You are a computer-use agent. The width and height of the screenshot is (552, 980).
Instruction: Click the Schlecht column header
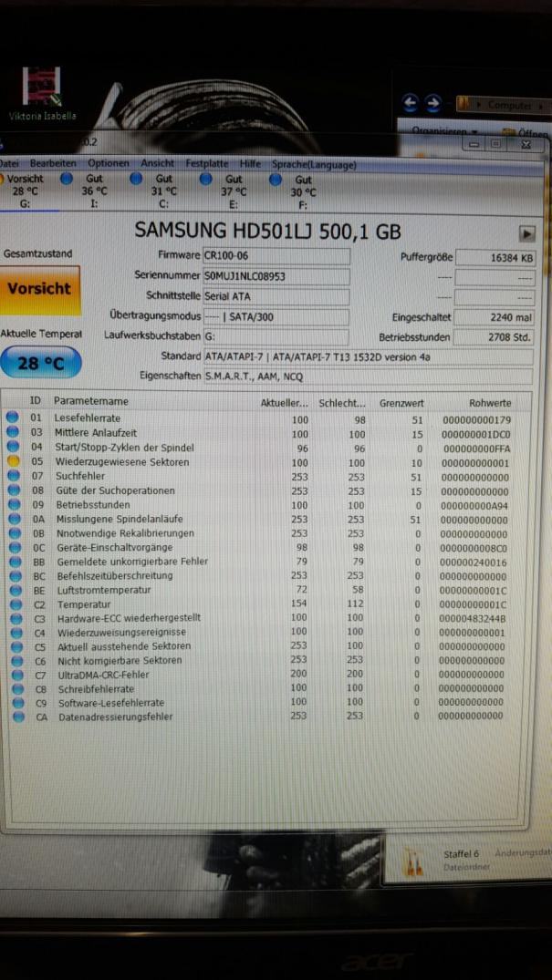pos(342,404)
